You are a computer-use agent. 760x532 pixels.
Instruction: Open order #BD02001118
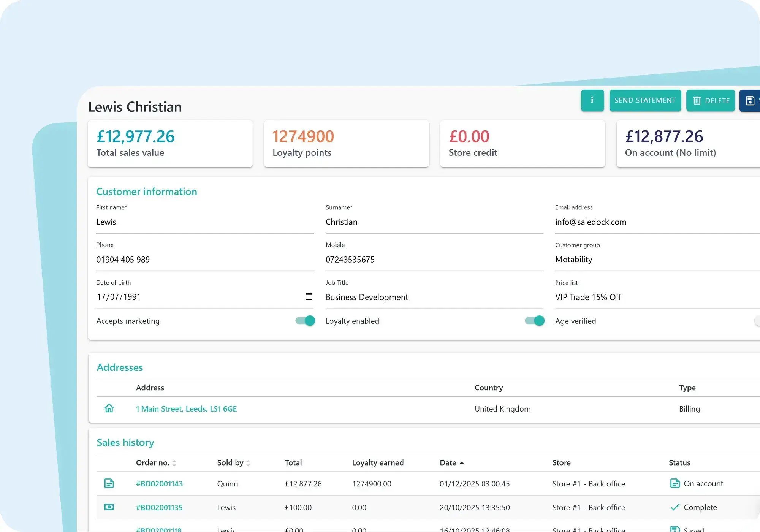[x=159, y=529]
